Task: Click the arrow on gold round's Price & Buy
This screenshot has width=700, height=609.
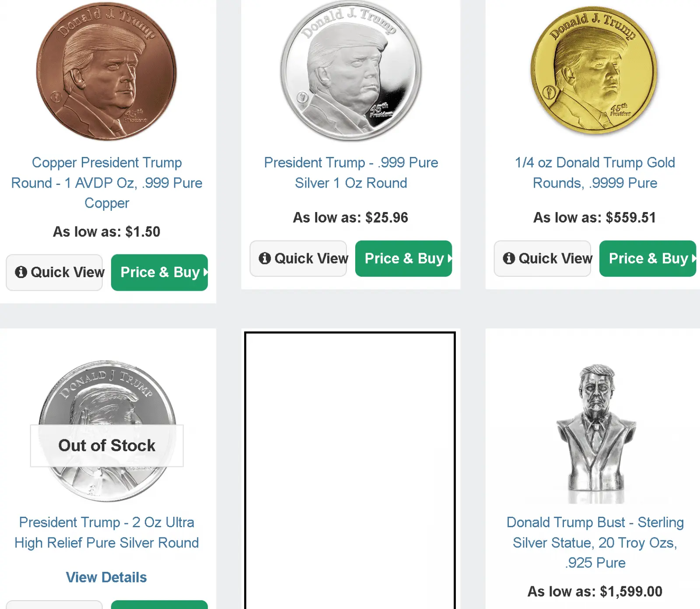Action: click(693, 258)
